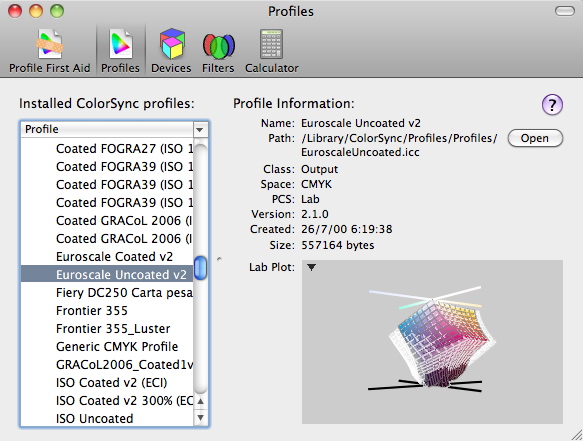Screen dimensions: 583x441
Task: Select Generic CMYK Profile
Action: (107, 347)
